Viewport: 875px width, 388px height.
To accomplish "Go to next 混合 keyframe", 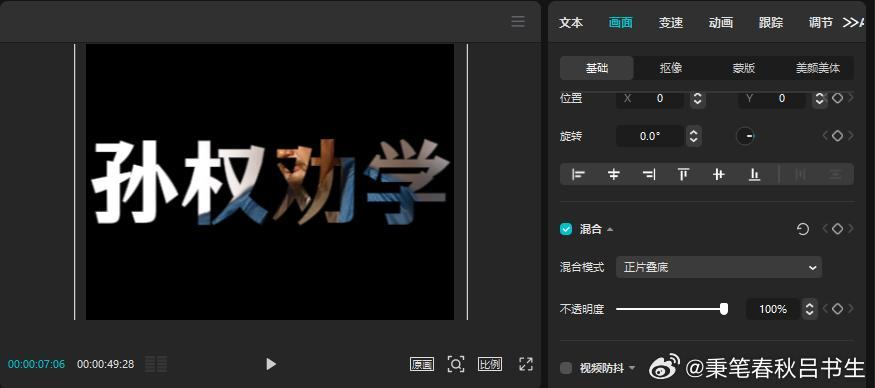I will pos(850,229).
